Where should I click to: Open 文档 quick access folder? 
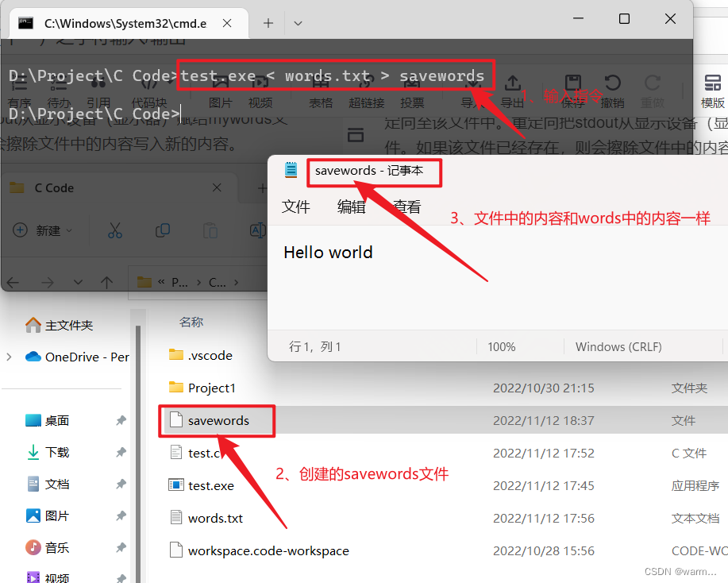[47, 484]
